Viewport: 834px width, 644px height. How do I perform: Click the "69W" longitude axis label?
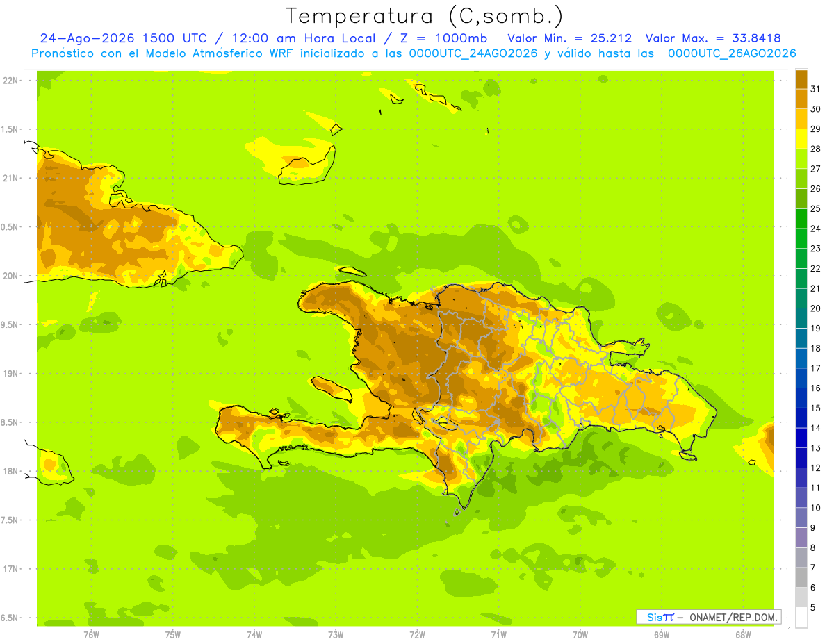tap(662, 635)
